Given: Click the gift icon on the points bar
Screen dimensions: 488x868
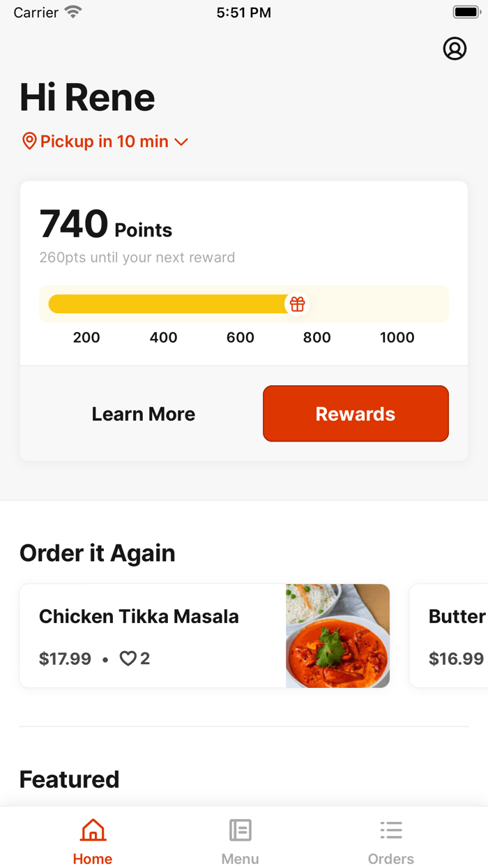Looking at the screenshot, I should pyautogui.click(x=297, y=304).
